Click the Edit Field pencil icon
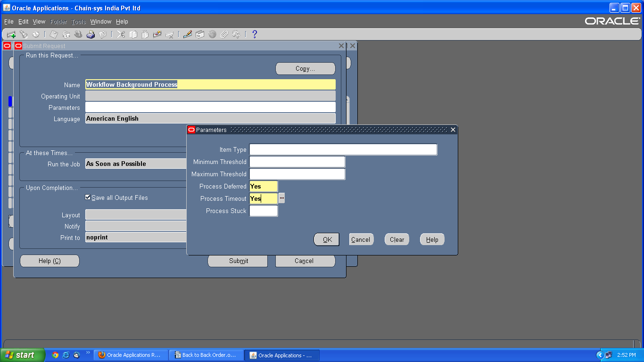Viewport: 644px width, 362px height. point(188,34)
